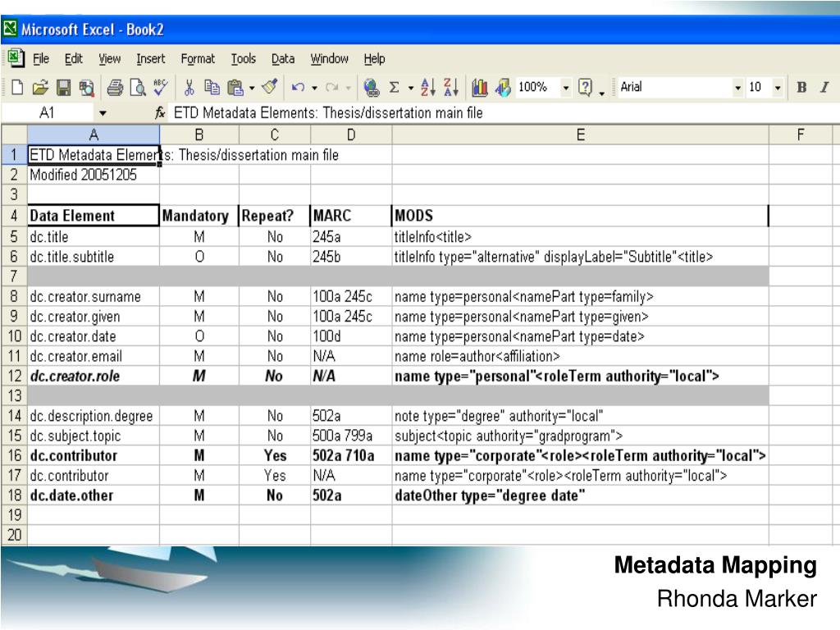Image resolution: width=840 pixels, height=630 pixels.
Task: Open the Insert menu
Action: pos(151,58)
